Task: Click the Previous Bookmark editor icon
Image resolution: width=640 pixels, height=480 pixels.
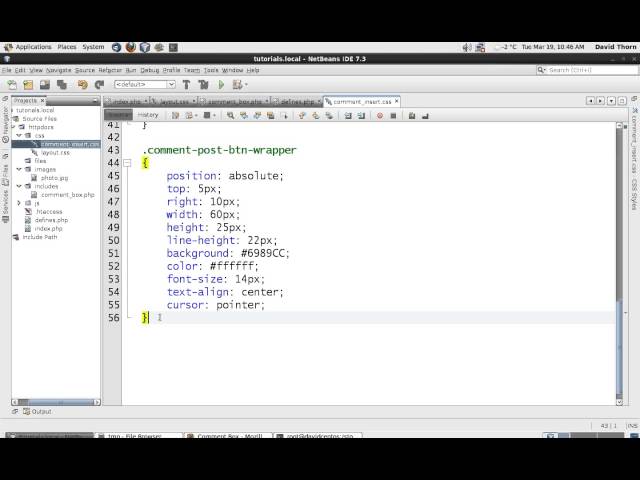Action: [x=302, y=116]
